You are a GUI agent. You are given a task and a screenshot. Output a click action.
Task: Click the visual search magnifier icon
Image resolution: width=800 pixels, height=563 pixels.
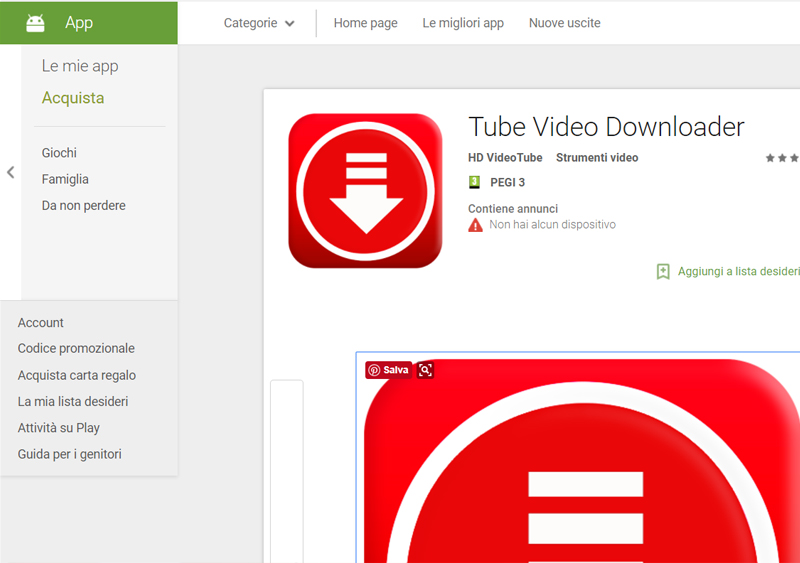[x=425, y=370]
